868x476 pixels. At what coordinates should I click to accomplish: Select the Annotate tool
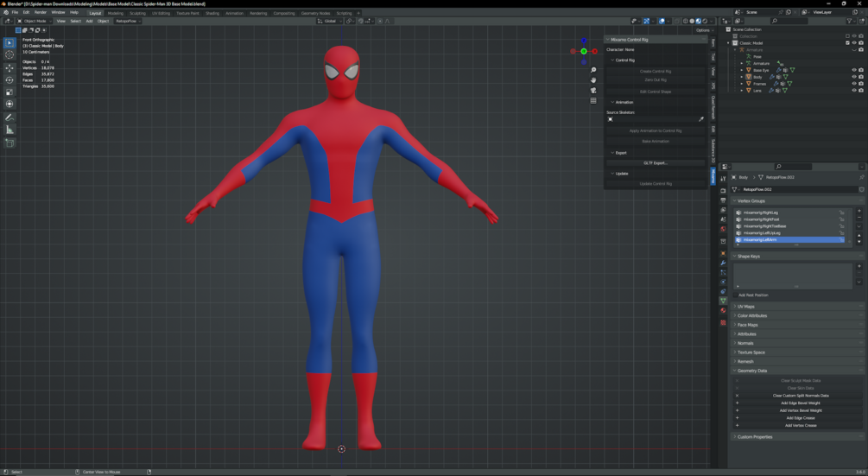[x=10, y=117]
